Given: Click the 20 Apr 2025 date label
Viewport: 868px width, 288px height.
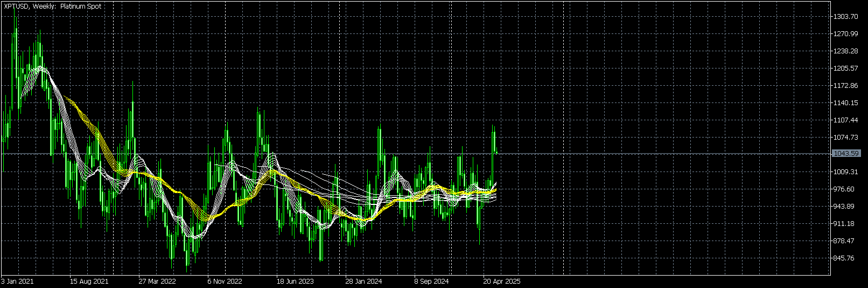Looking at the screenshot, I should point(502,282).
